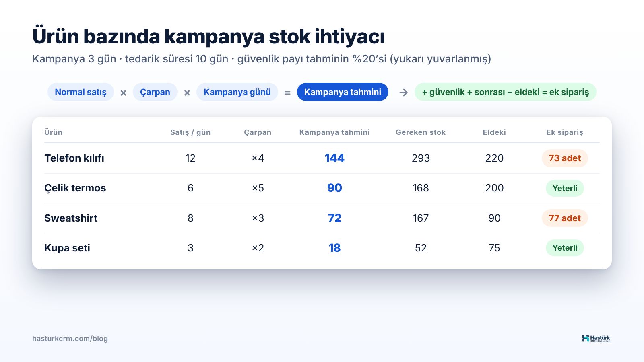Click the ×2 multiplier cell

click(258, 248)
